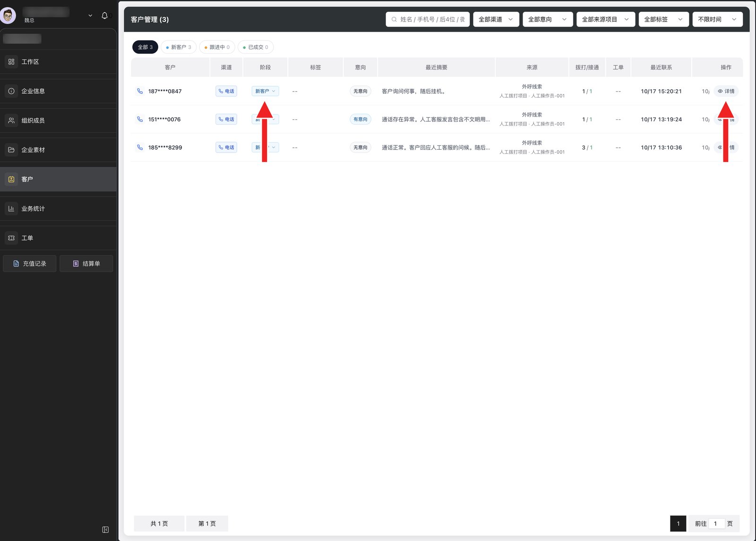Open the notification bell icon
The image size is (756, 541).
[104, 16]
